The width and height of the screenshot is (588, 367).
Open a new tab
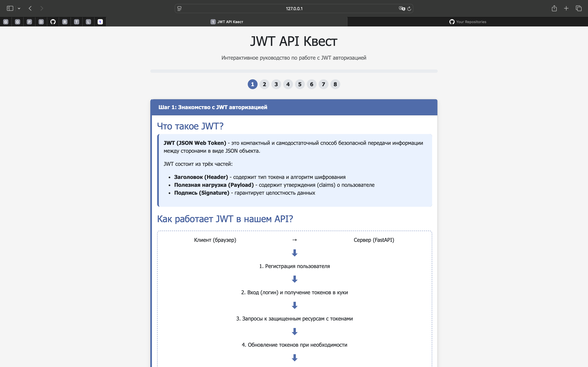pos(566,8)
